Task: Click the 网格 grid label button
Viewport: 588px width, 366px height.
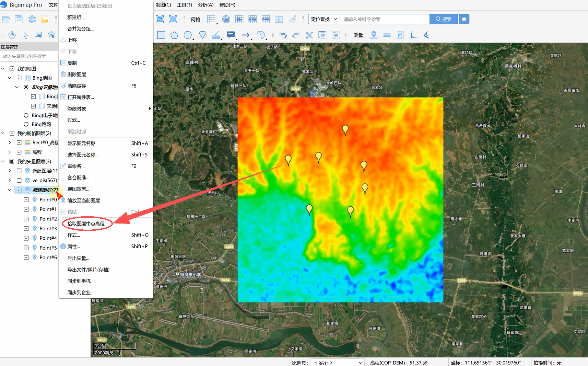Action: [196, 20]
